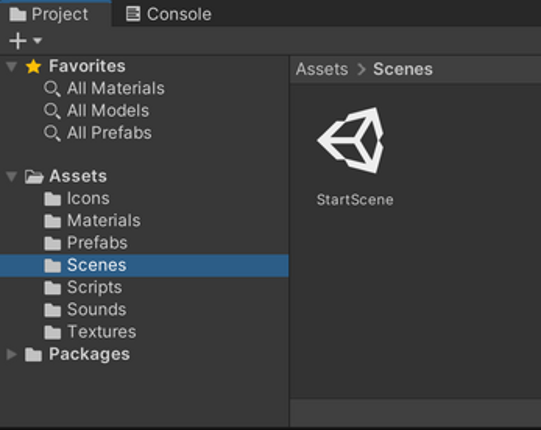Open the Textures folder
The width and height of the screenshot is (541, 430).
pos(90,332)
